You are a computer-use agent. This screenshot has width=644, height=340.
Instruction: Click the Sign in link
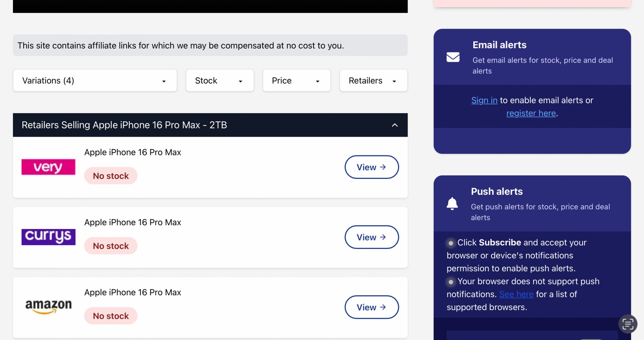click(x=484, y=100)
